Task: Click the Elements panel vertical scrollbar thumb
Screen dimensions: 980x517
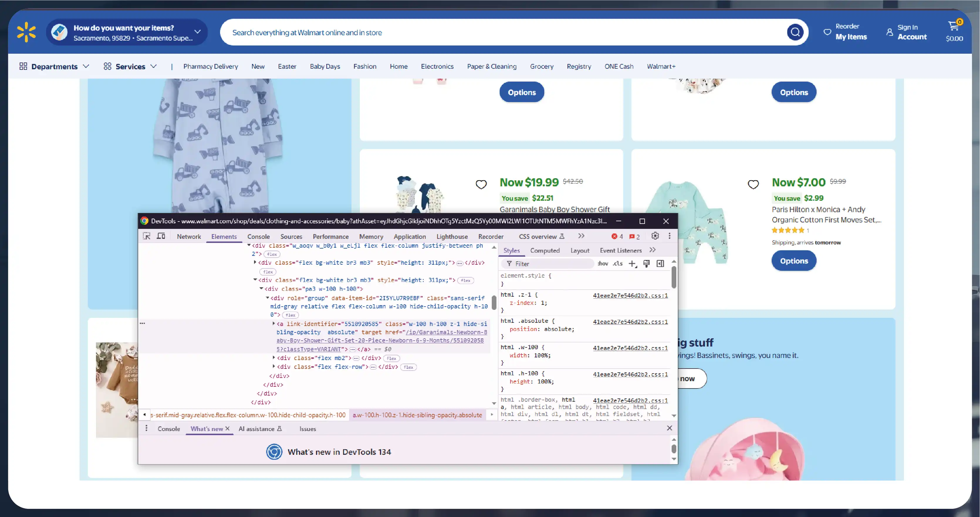Action: 494,303
